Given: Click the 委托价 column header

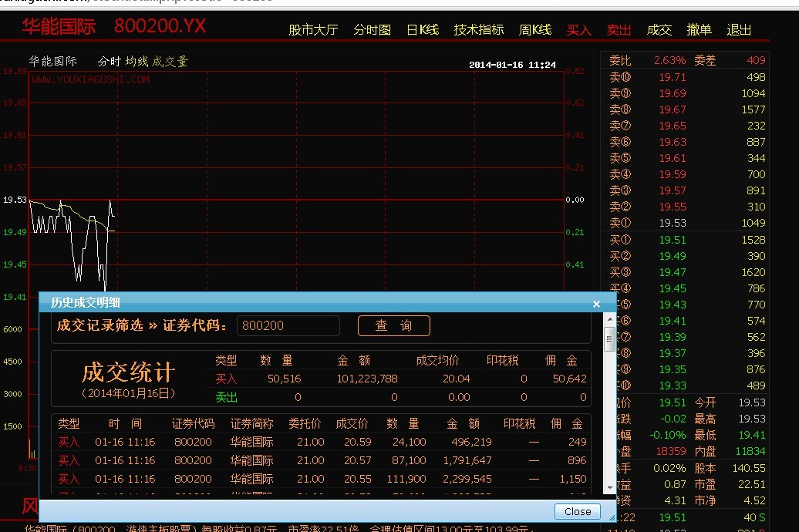Looking at the screenshot, I should [x=305, y=423].
